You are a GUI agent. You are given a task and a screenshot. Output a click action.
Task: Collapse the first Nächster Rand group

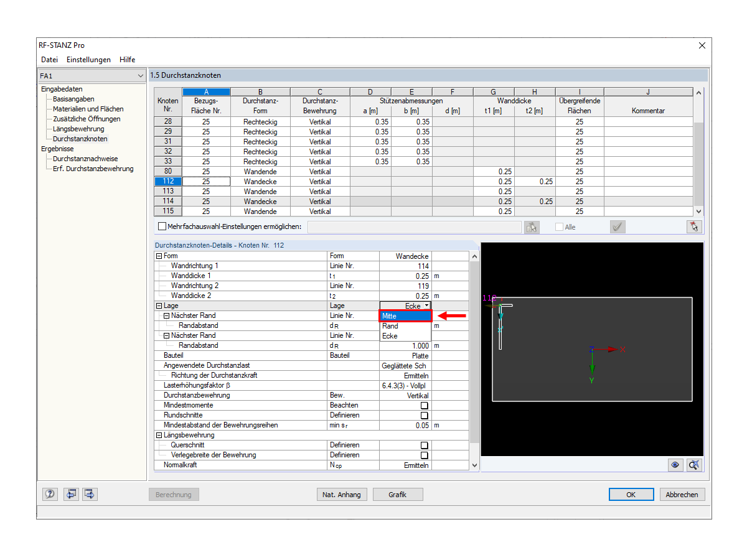pyautogui.click(x=166, y=315)
